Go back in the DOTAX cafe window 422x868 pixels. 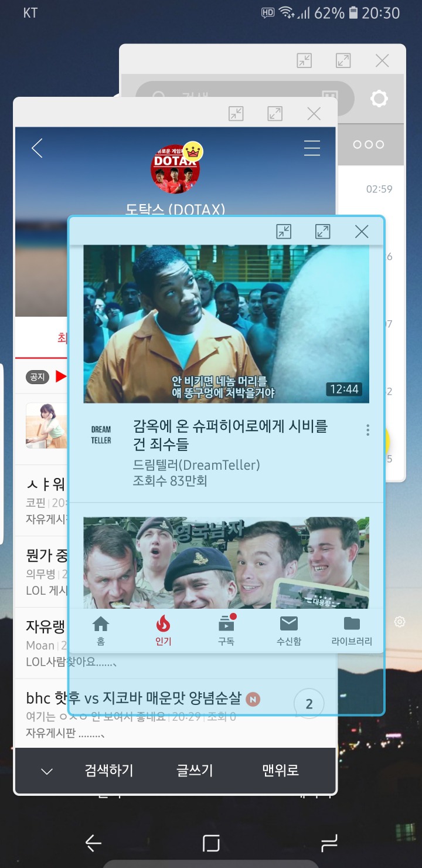click(x=37, y=148)
